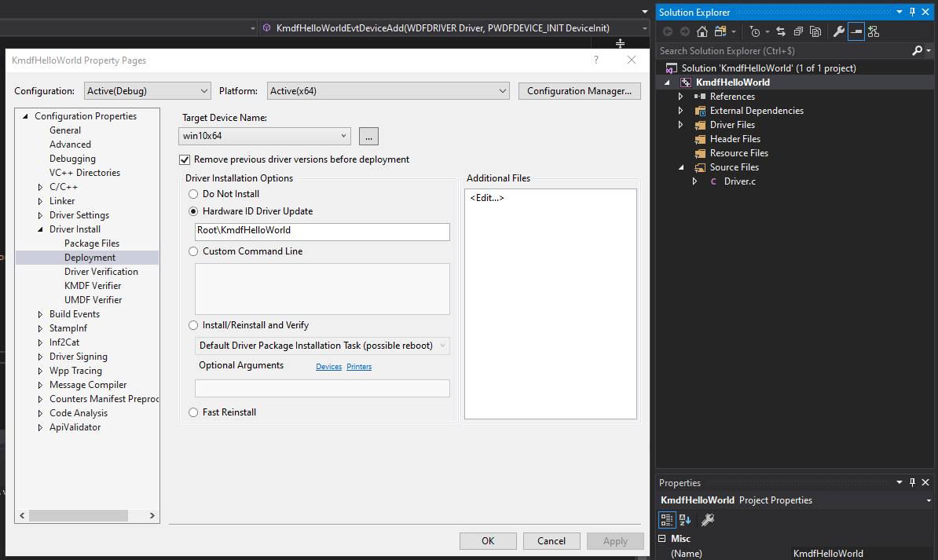Click the split editor icon above dialog
The width and height of the screenshot is (938, 560).
pyautogui.click(x=621, y=44)
